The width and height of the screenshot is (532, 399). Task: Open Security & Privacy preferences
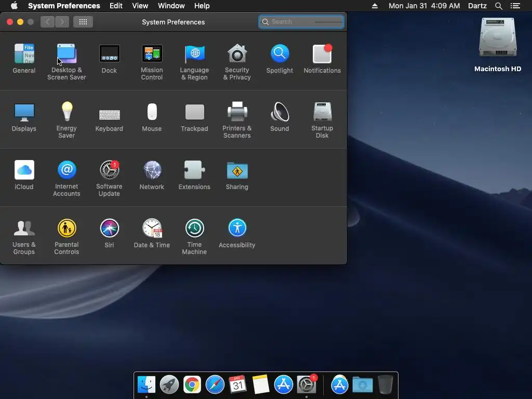[237, 61]
